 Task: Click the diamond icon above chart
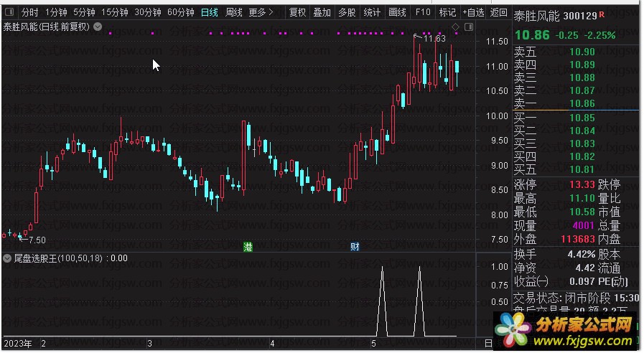coord(455,27)
